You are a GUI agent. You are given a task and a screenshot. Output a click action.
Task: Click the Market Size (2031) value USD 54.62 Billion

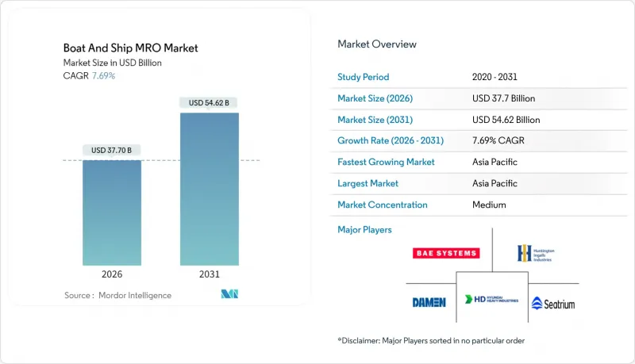(x=506, y=120)
